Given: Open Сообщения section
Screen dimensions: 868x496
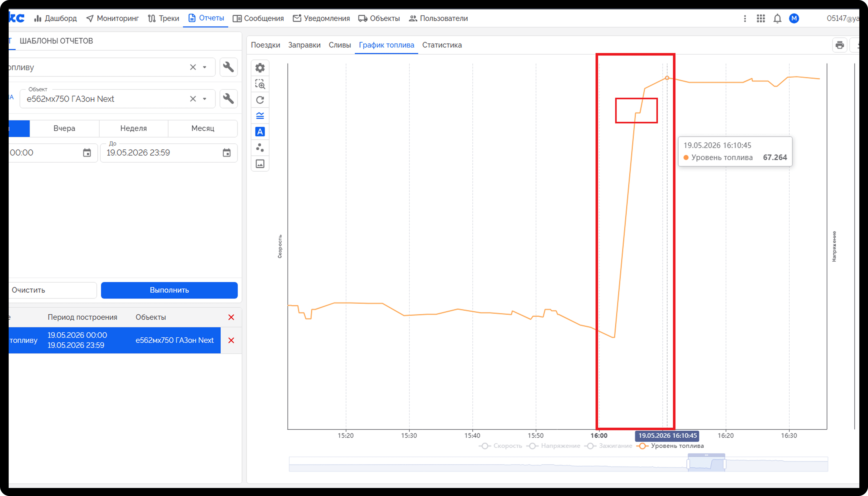Looking at the screenshot, I should click(258, 18).
